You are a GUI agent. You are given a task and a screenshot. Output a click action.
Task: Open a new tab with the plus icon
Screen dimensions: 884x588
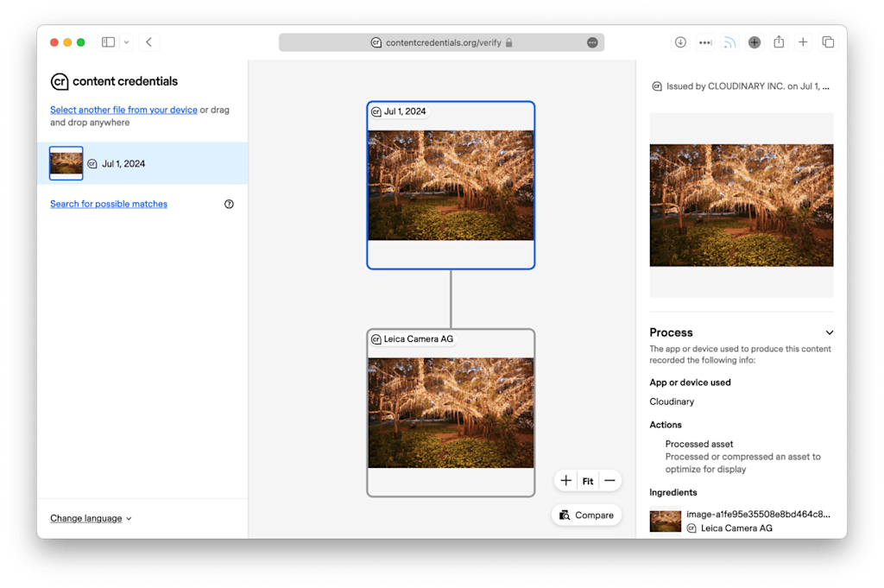point(803,42)
